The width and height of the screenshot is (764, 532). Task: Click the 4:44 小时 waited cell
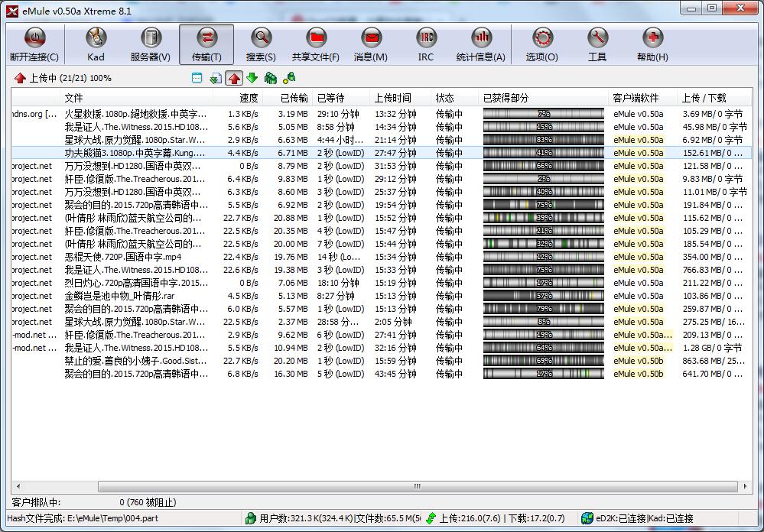point(340,140)
